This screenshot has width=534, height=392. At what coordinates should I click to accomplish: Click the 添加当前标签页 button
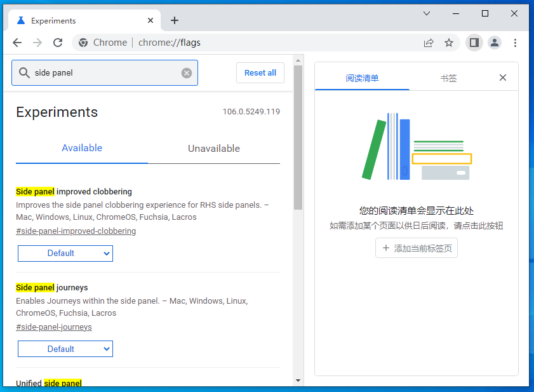[416, 248]
